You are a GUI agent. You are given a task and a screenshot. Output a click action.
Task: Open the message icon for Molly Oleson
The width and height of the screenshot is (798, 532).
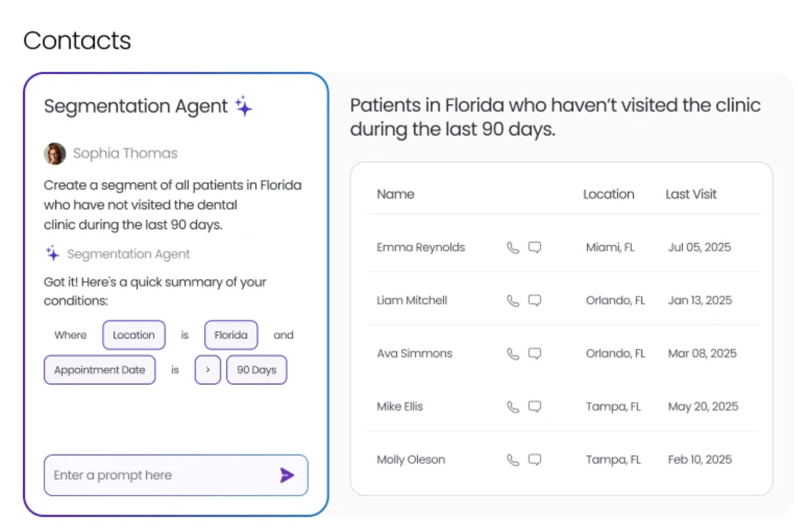[534, 460]
